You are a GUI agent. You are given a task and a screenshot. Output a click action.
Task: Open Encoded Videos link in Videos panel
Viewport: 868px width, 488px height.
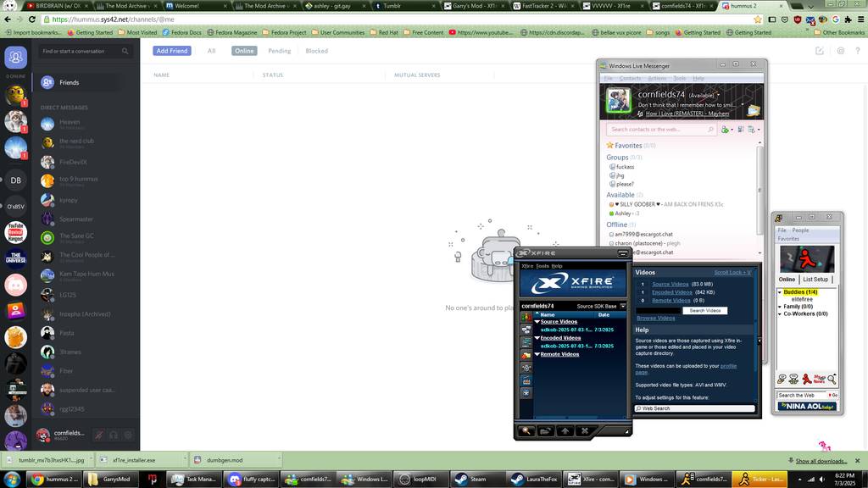[x=672, y=292]
